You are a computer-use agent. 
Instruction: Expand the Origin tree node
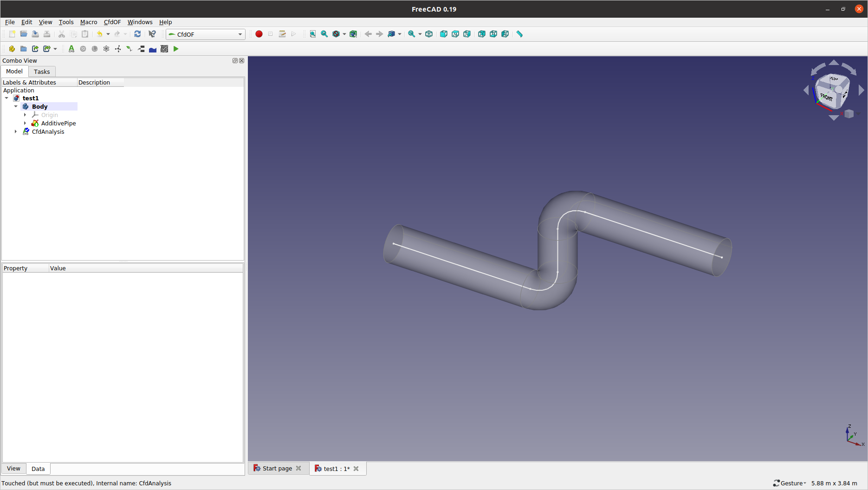pos(25,115)
